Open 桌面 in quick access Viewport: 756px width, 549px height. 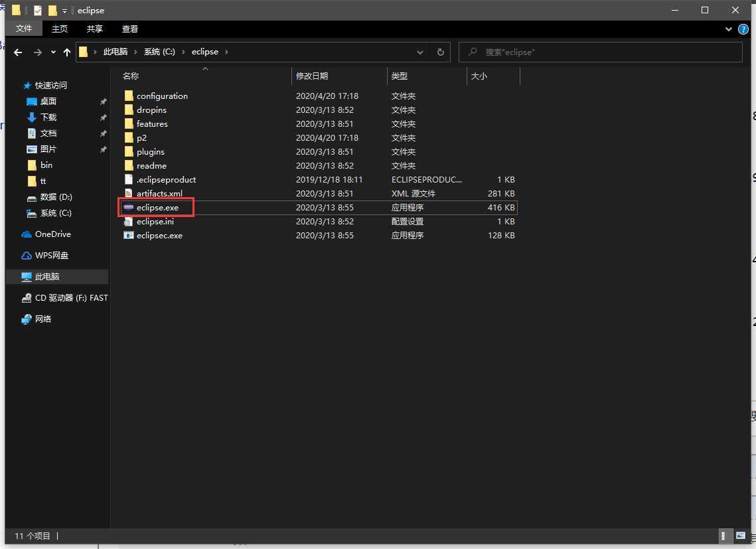[41, 102]
